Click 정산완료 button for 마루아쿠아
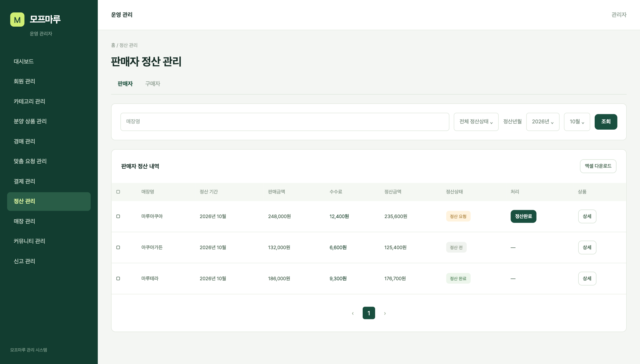The width and height of the screenshot is (640, 364). click(x=523, y=216)
